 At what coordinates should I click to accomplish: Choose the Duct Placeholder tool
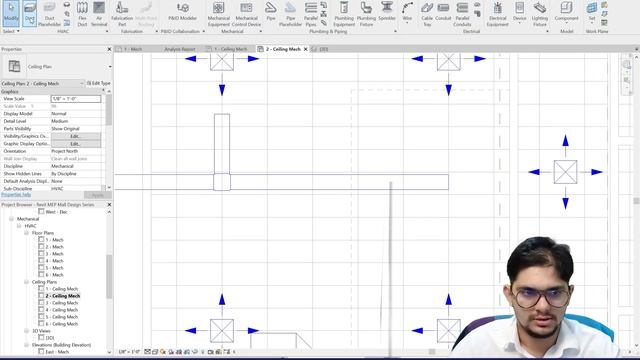pos(49,13)
